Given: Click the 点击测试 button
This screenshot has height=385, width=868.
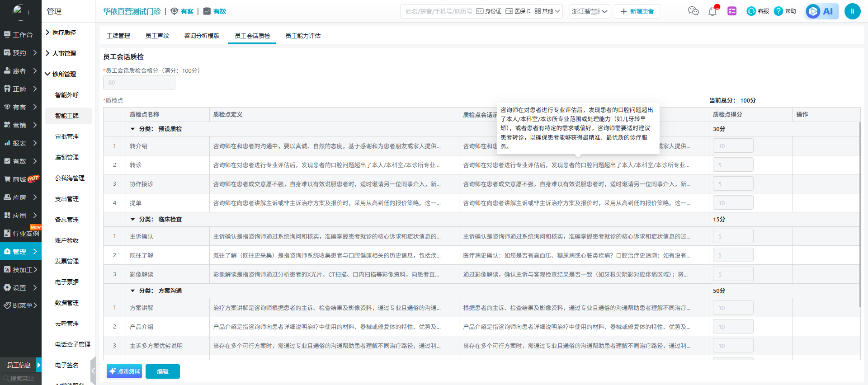Looking at the screenshot, I should coord(124,371).
